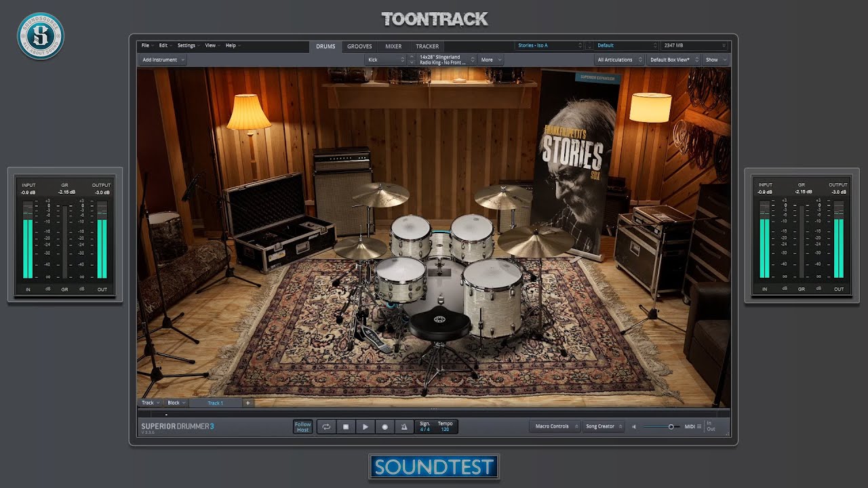Click the right crash cymbal
The image size is (868, 488).
[503, 196]
